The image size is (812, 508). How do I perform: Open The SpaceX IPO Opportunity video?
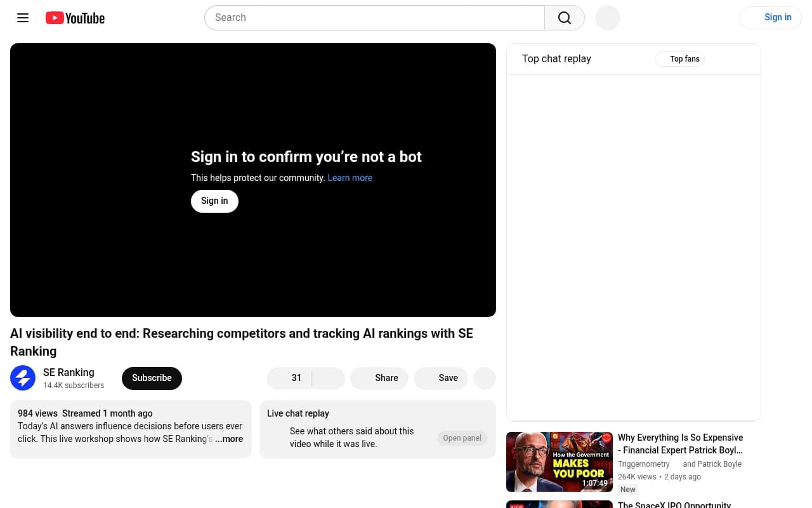coord(674,505)
